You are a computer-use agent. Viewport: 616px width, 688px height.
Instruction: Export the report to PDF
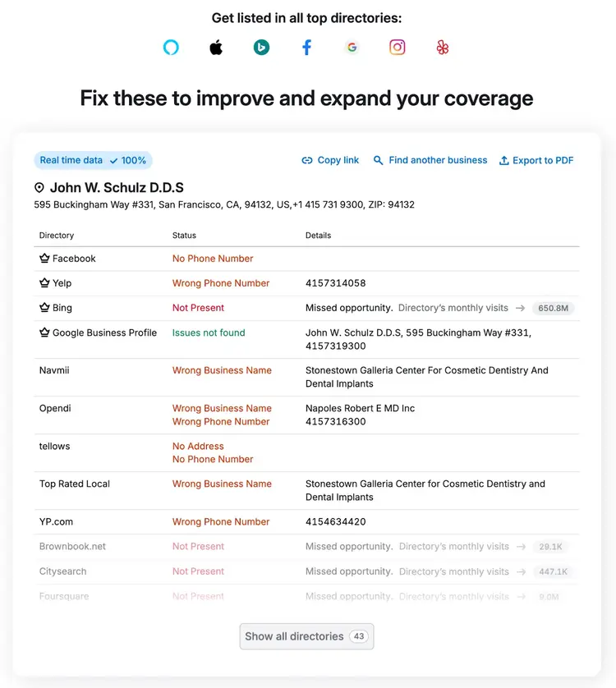click(x=536, y=161)
